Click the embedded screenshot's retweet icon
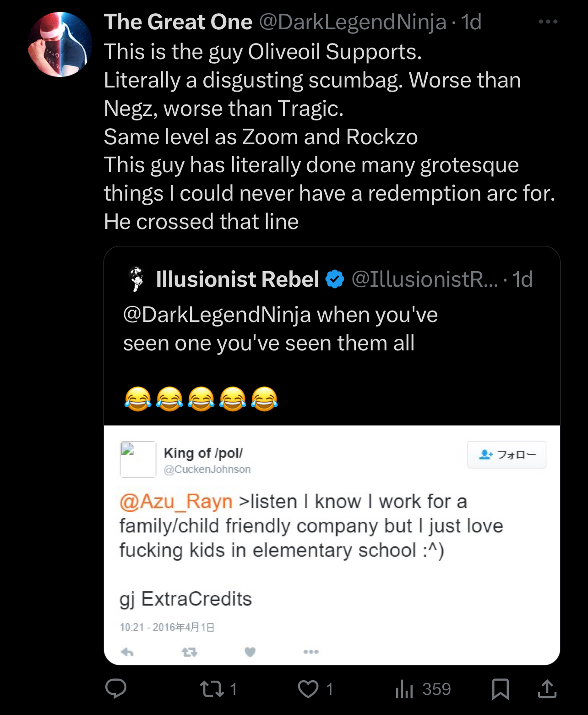 [x=189, y=652]
